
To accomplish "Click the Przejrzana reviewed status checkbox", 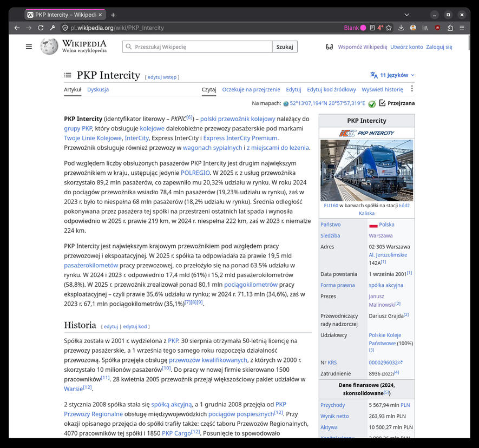I will pos(382,103).
